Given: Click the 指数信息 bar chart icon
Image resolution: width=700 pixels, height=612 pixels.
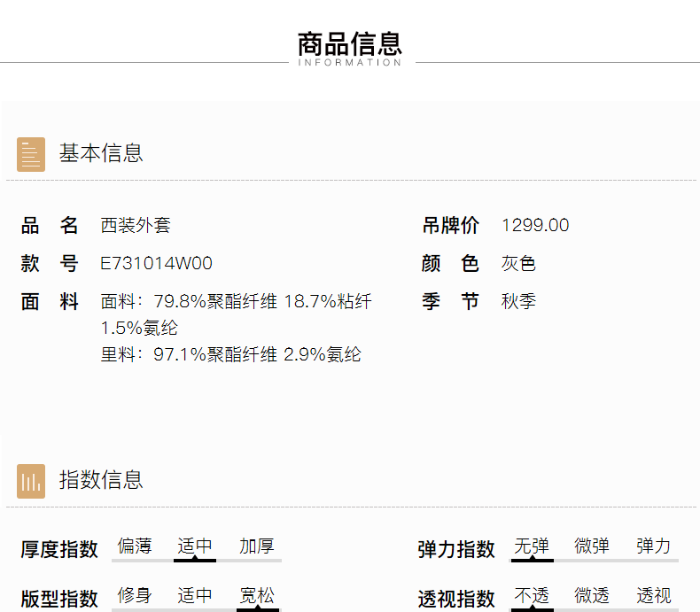Looking at the screenshot, I should (x=31, y=481).
